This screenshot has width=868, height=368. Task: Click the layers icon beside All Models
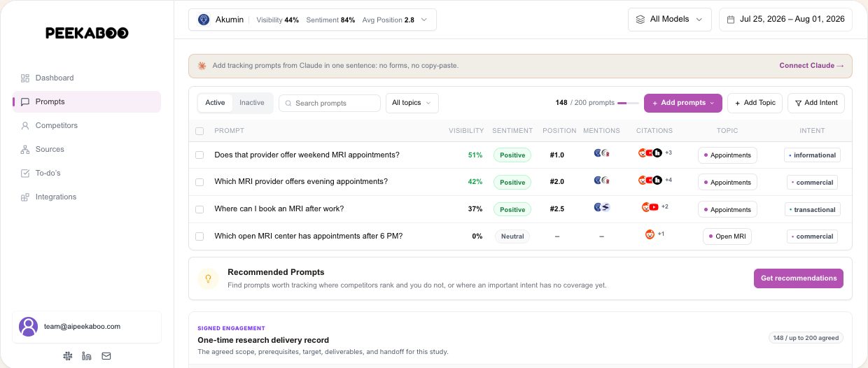click(640, 20)
